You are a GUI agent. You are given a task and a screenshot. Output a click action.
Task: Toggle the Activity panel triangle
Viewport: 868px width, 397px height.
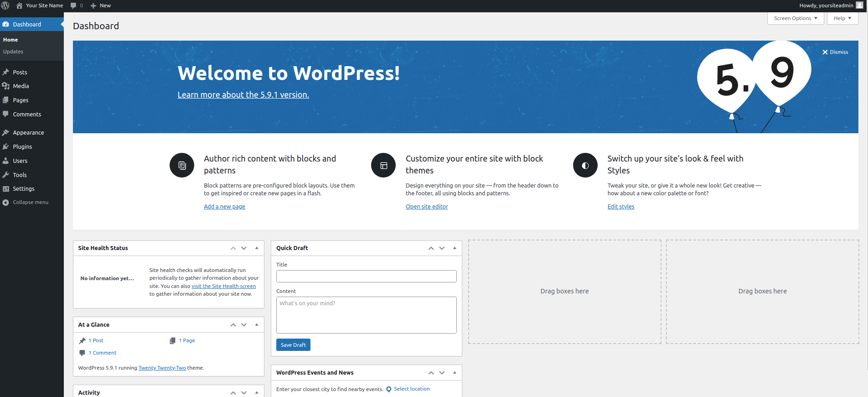coord(257,392)
